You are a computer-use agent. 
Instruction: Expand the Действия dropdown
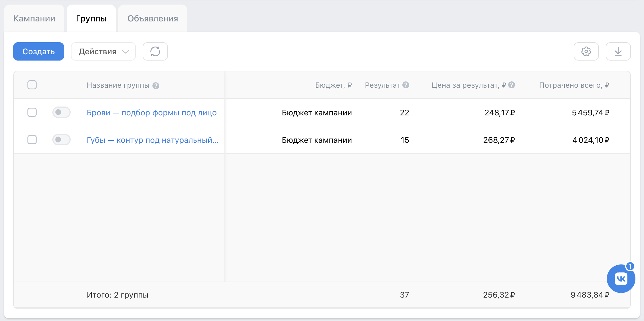(103, 51)
